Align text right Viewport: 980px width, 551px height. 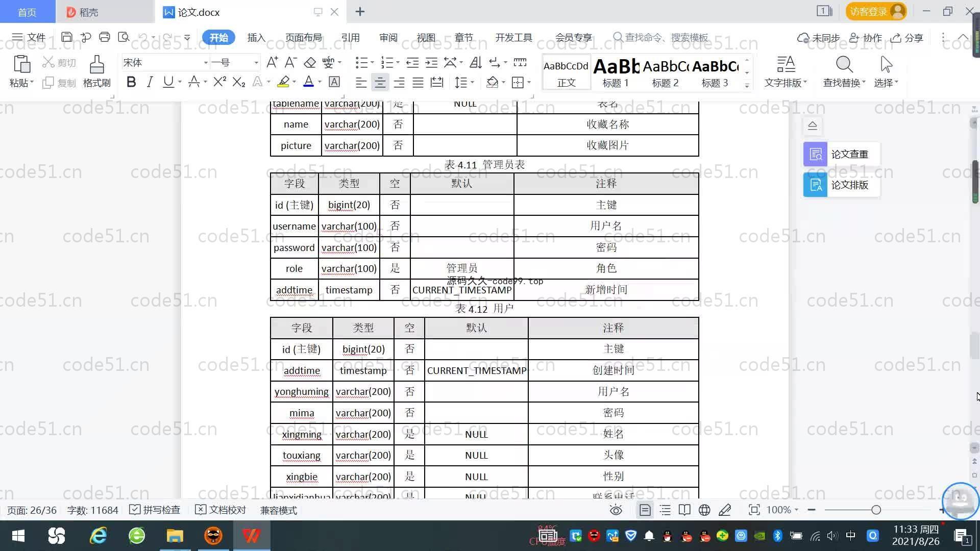(x=399, y=82)
